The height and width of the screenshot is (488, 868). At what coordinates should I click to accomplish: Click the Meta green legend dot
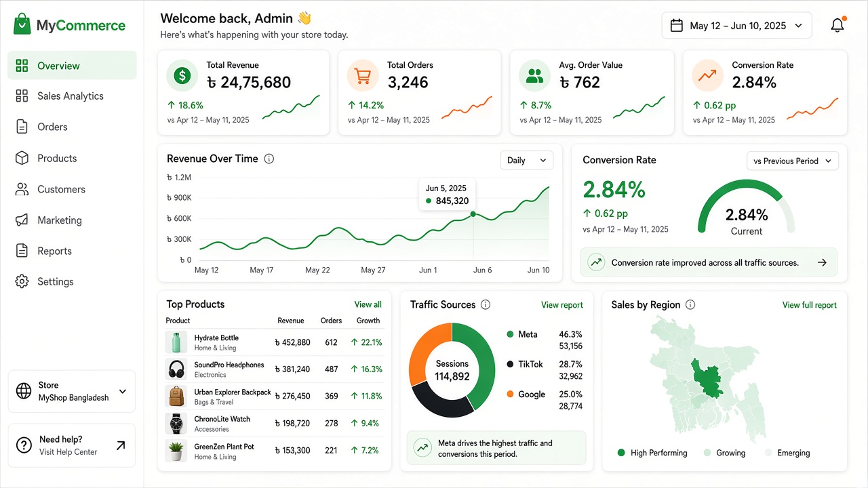pos(510,334)
